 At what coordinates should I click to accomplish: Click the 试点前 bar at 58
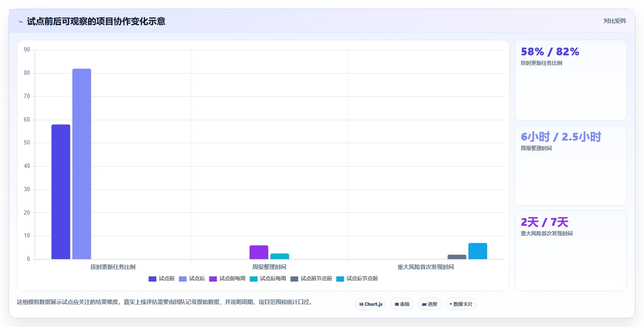click(61, 192)
